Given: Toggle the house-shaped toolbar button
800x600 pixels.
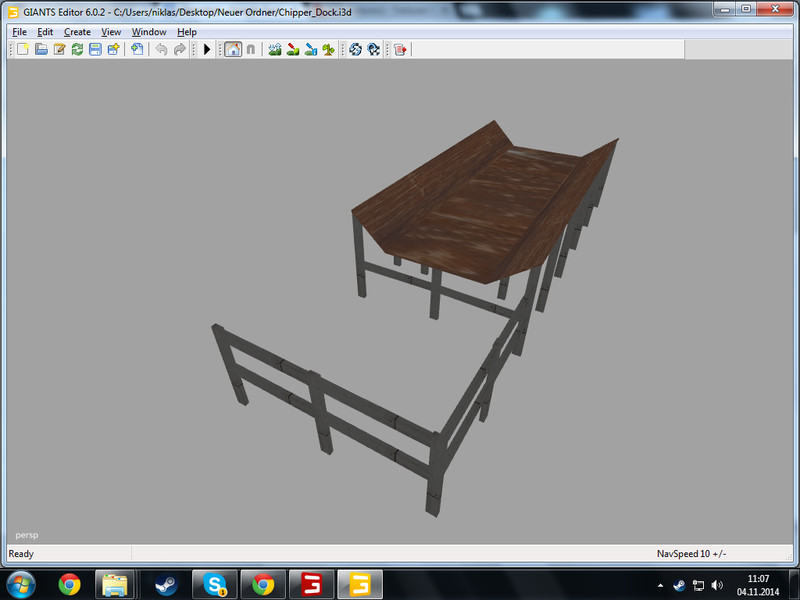Looking at the screenshot, I should point(232,49).
